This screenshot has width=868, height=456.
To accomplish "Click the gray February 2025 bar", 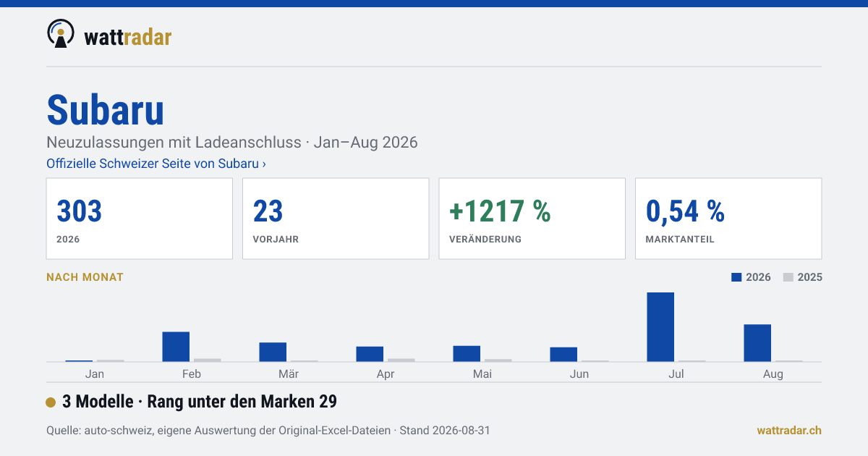I will 208,360.
